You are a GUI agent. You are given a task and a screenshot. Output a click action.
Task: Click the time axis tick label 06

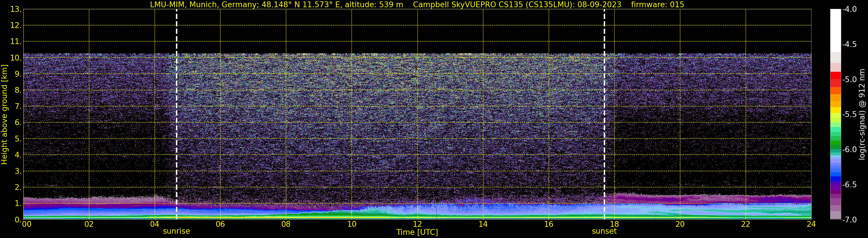click(220, 224)
